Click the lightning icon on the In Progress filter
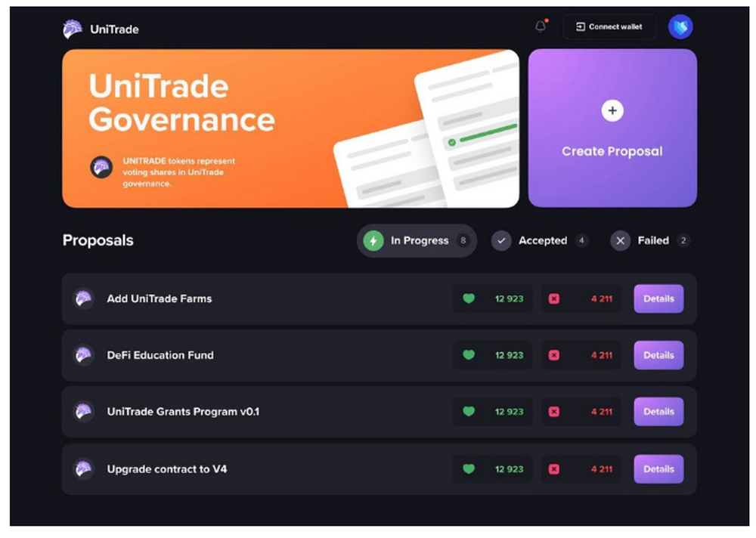The image size is (756, 538). (x=373, y=240)
